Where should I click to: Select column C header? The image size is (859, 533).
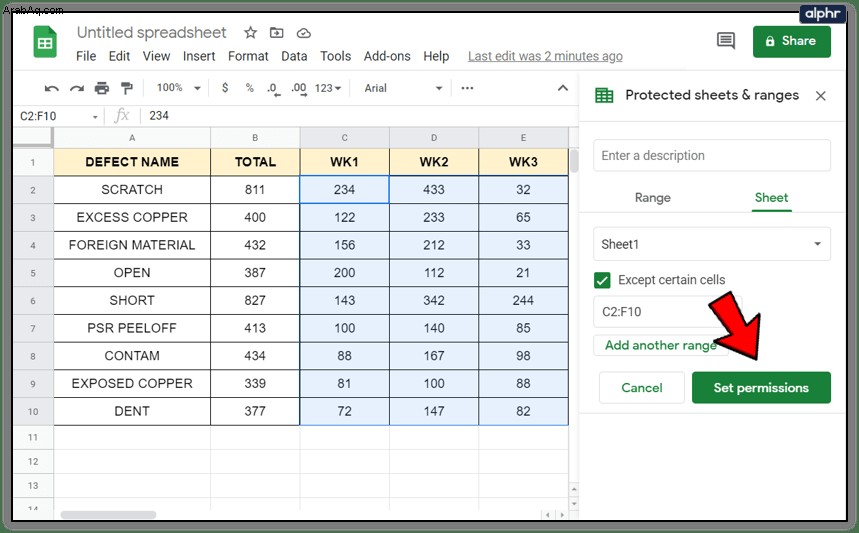pyautogui.click(x=345, y=138)
